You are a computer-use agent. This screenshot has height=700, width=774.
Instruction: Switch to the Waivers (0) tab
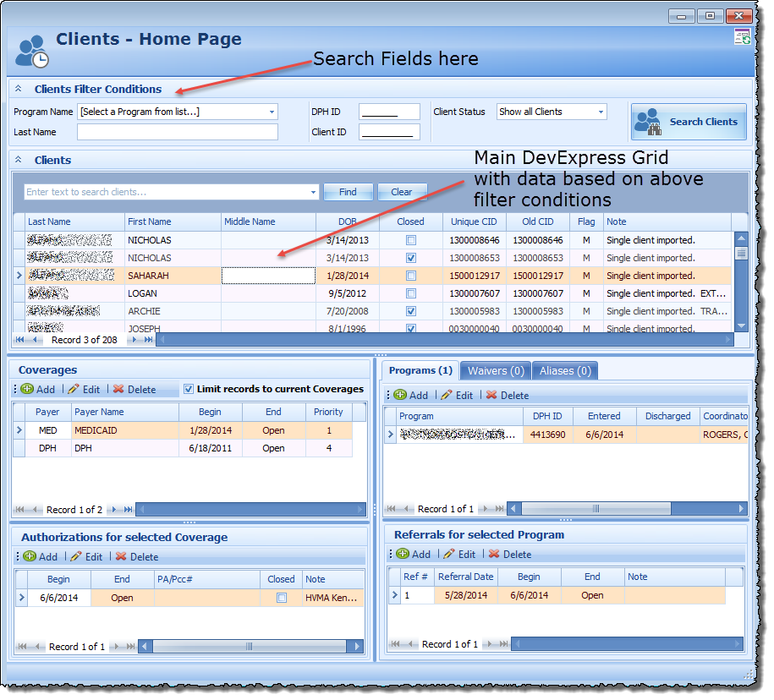coord(496,370)
